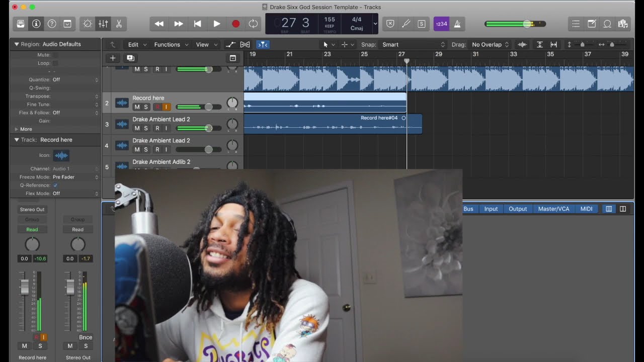The width and height of the screenshot is (644, 362).
Task: Open the Quantize Off dropdown
Action: 75,79
